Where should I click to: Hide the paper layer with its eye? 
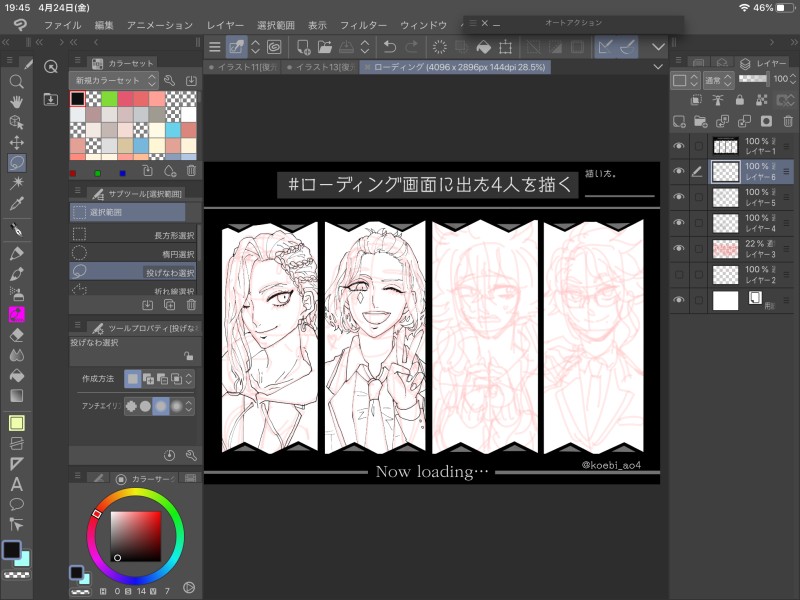pyautogui.click(x=679, y=300)
